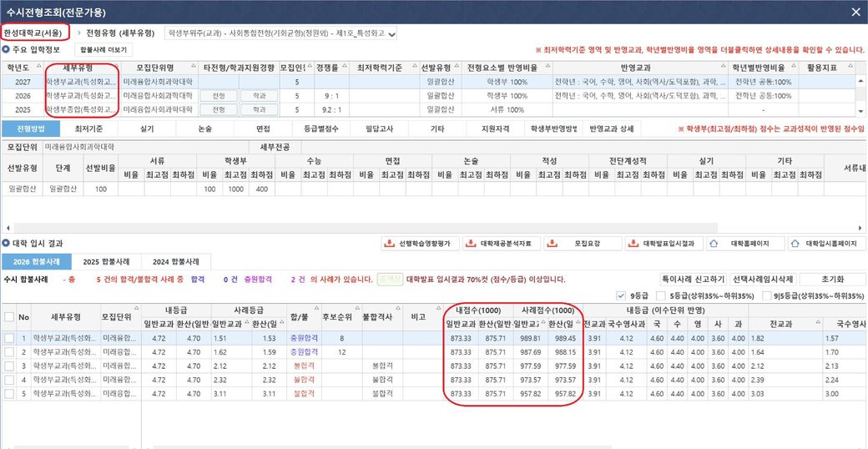Click sort arrow on 반영교과 column header
This screenshot has width=868, height=449.
(723, 65)
